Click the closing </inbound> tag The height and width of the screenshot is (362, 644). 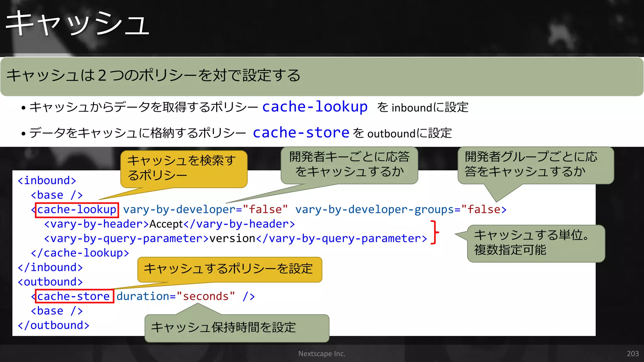point(50,267)
